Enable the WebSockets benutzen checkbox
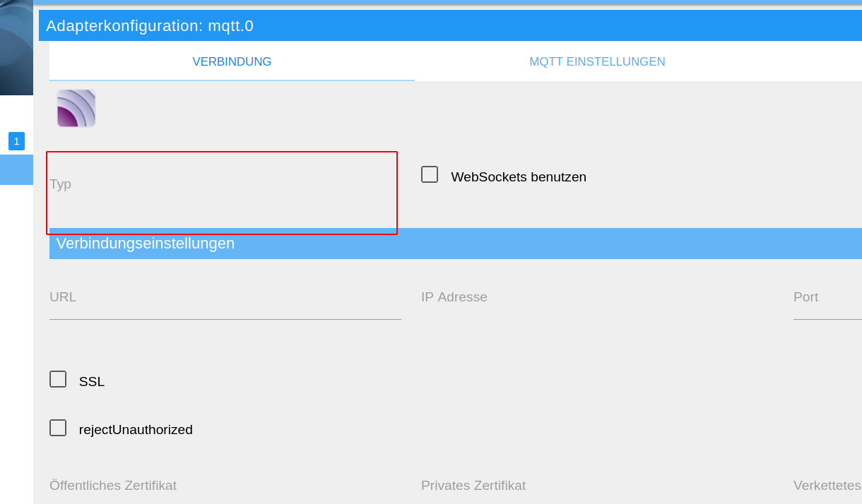This screenshot has width=862, height=504. point(430,174)
